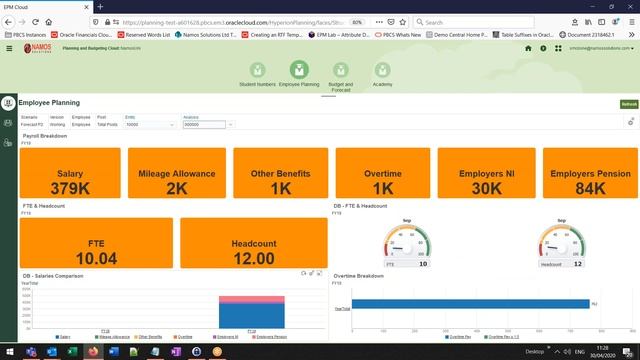This screenshot has width=640, height=360.
Task: Toggle Overtime legend entry
Action: [182, 337]
